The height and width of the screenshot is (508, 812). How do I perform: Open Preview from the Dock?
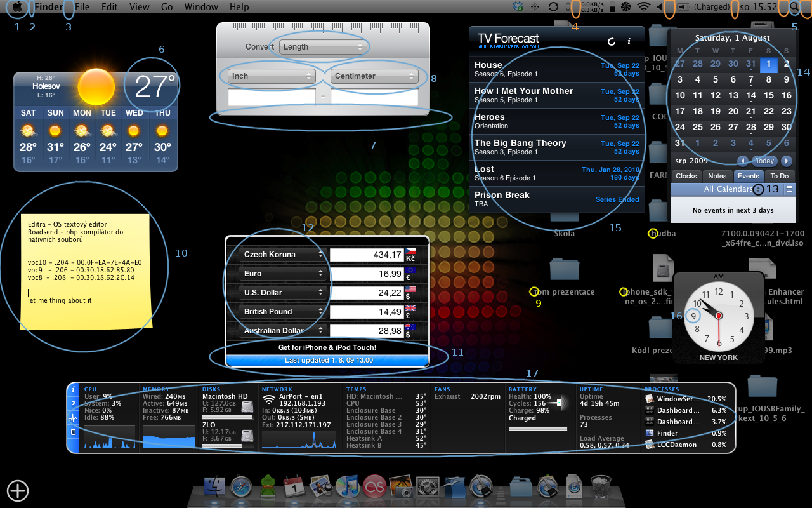[x=321, y=486]
